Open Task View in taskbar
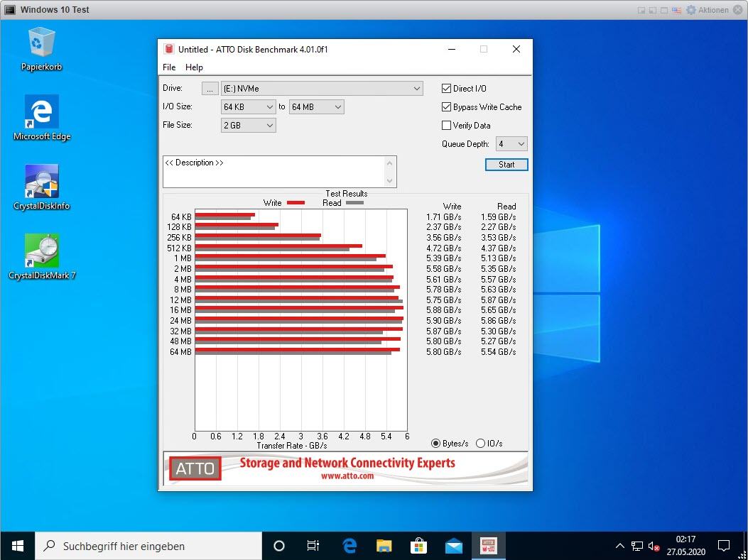Image resolution: width=748 pixels, height=560 pixels. click(x=313, y=546)
